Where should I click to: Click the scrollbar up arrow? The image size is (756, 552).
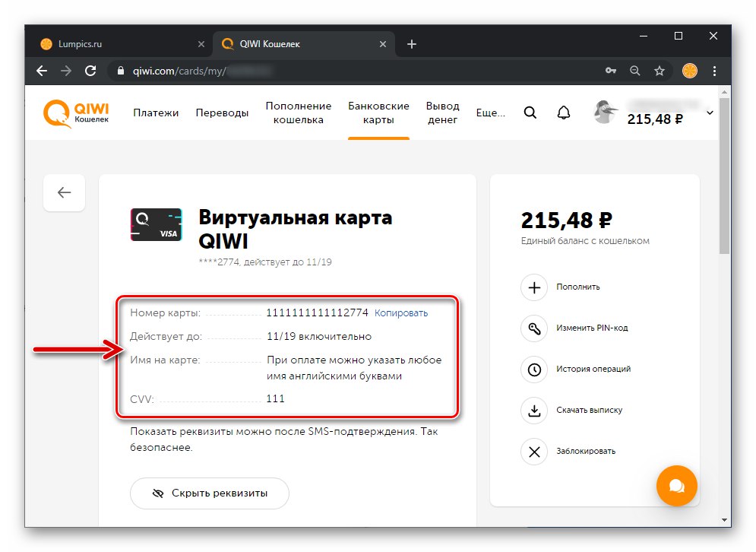pos(723,92)
